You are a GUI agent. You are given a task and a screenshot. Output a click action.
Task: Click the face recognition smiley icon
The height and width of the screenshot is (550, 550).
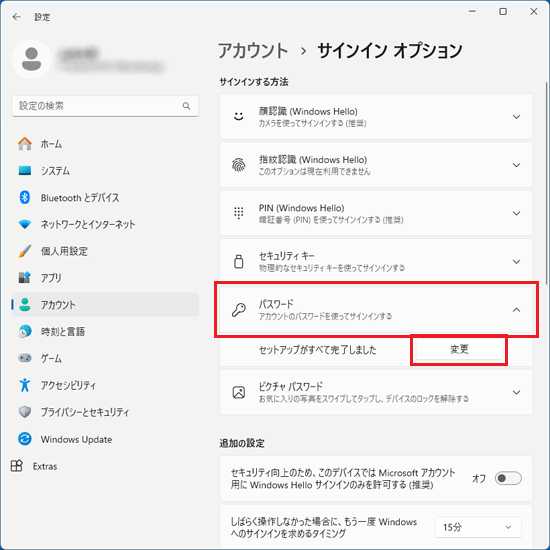239,116
